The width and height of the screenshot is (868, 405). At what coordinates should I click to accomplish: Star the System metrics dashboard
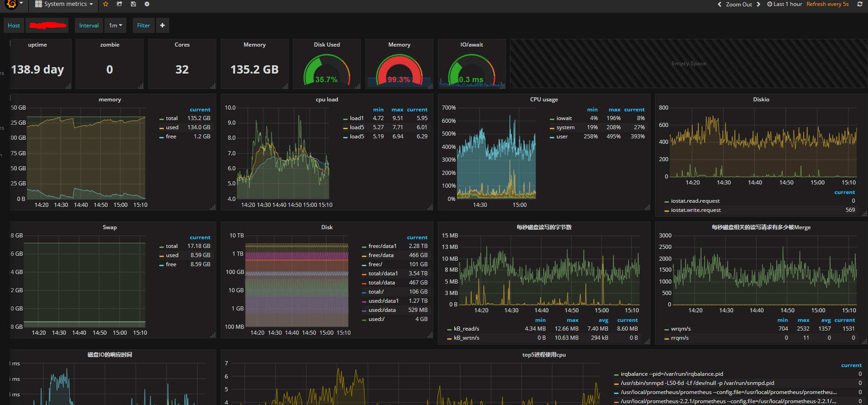[x=106, y=4]
